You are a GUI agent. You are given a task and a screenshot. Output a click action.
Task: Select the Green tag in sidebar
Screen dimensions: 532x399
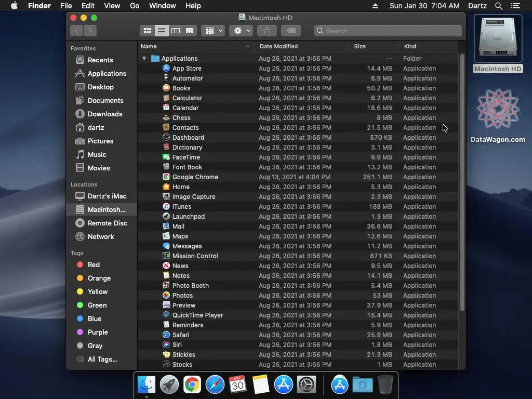[x=102, y=305]
